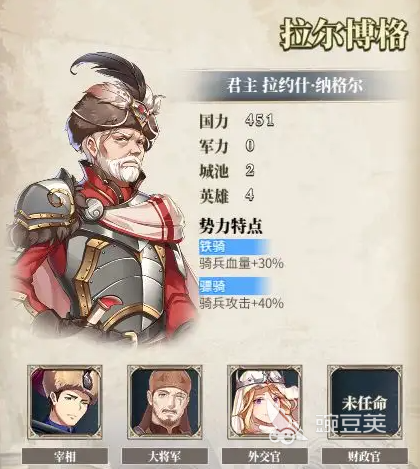Click the 城池 2 stat row
Viewport: 420px width, 469px height.
[x=227, y=171]
